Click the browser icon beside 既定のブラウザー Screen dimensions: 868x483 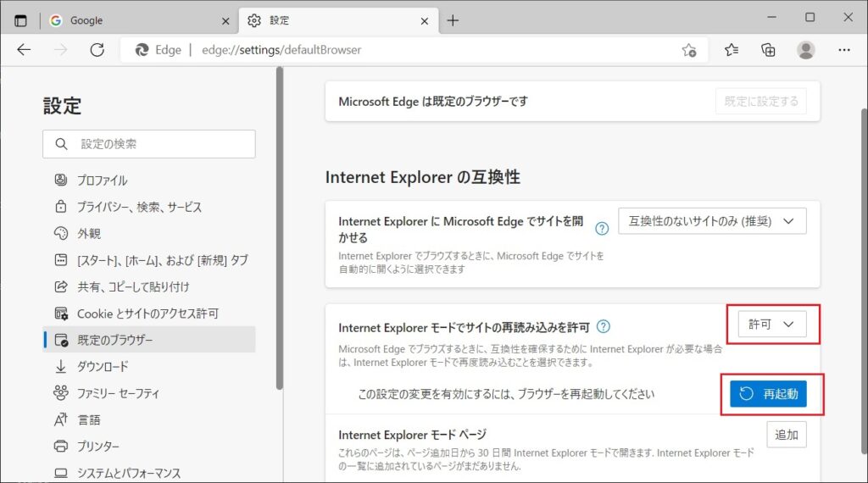pos(61,340)
